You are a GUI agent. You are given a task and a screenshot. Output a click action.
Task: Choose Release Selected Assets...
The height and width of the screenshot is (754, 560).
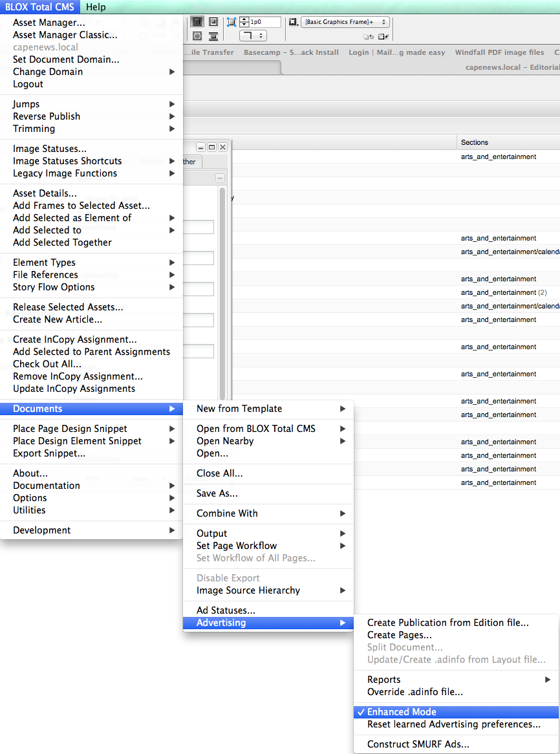tap(91, 307)
